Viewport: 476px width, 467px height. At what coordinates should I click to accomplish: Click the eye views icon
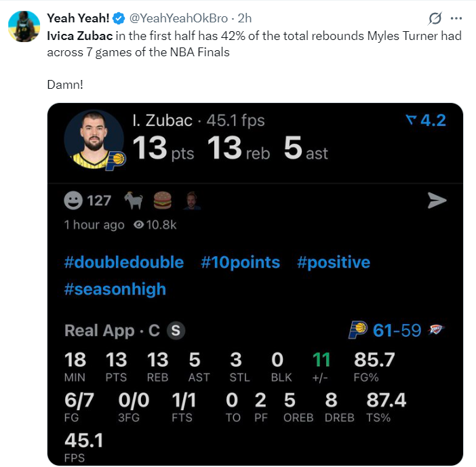(139, 224)
